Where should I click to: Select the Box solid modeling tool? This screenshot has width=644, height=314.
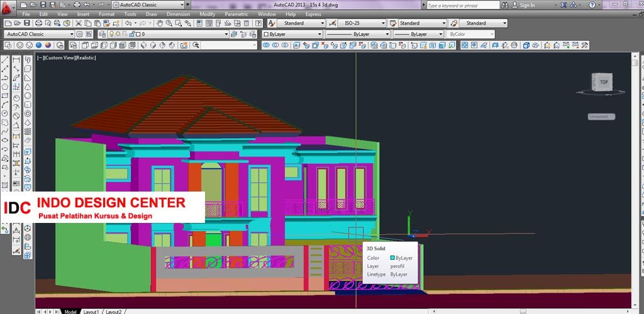28,69
